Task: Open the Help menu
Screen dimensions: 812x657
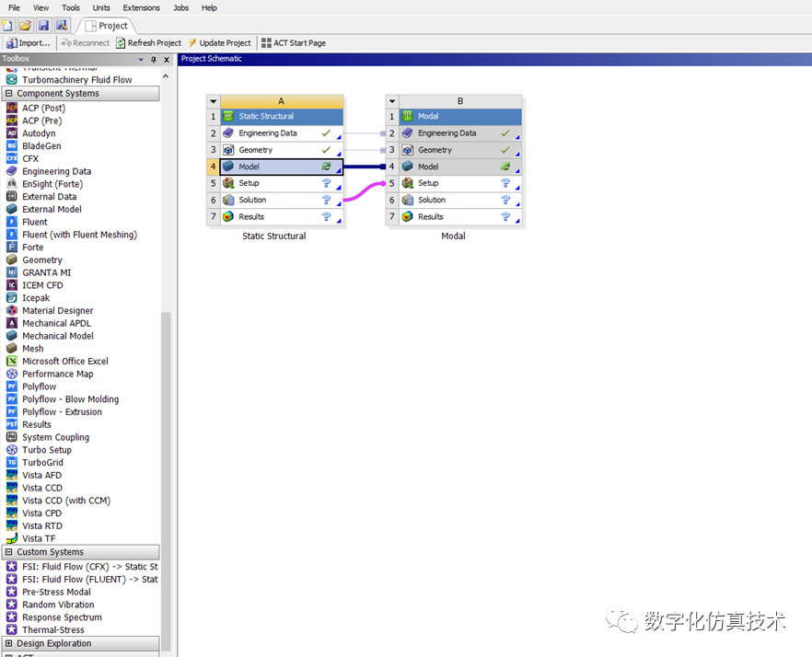Action: 209,7
